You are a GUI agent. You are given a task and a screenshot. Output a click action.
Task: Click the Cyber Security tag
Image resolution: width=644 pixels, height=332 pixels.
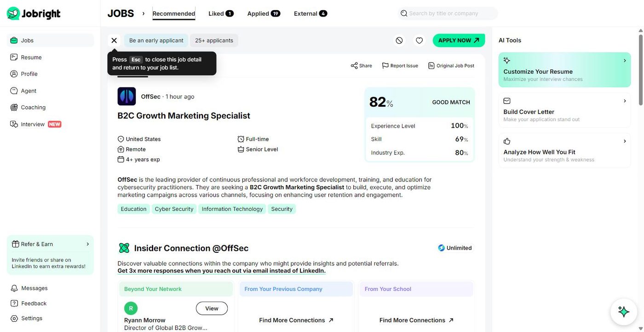tap(174, 209)
